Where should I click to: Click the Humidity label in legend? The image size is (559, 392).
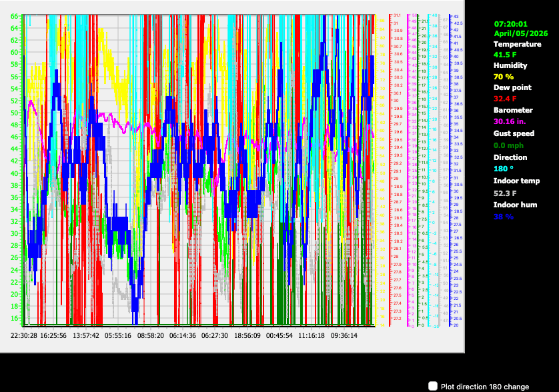(x=510, y=65)
